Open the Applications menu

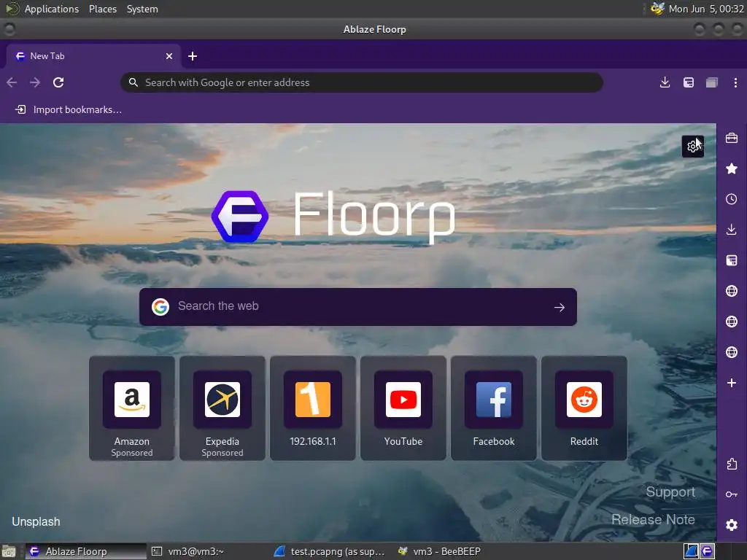pyautogui.click(x=52, y=9)
